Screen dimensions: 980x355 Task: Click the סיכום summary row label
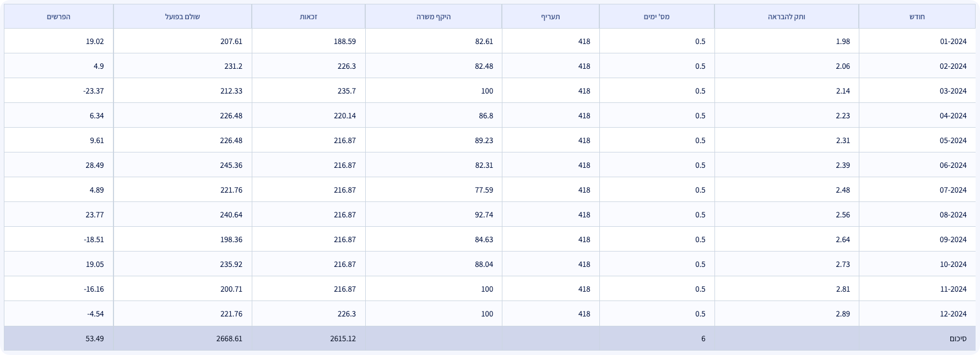coord(957,338)
